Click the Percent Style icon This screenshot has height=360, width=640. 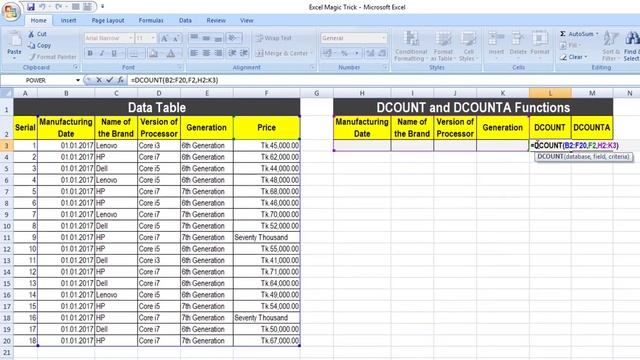pyautogui.click(x=344, y=53)
